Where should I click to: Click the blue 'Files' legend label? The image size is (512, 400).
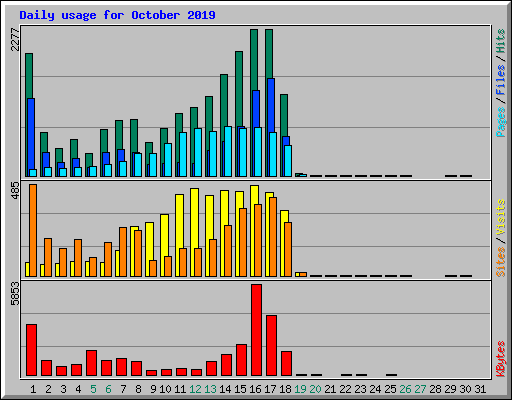point(501,80)
